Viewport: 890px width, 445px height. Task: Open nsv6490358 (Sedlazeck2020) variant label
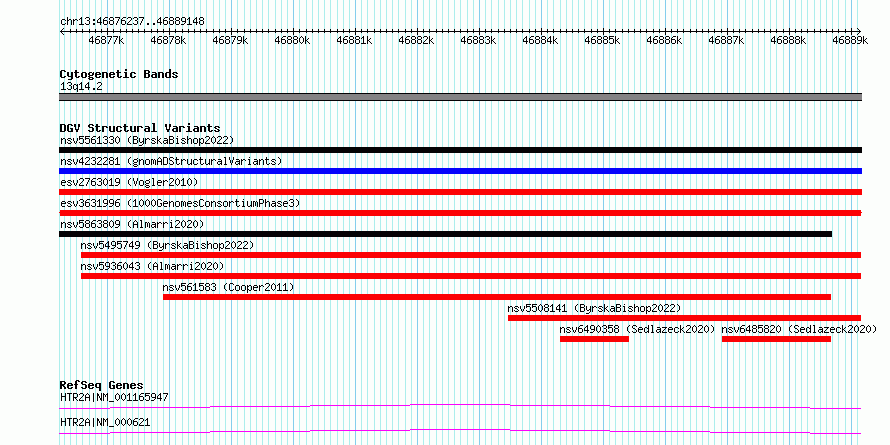tap(637, 329)
